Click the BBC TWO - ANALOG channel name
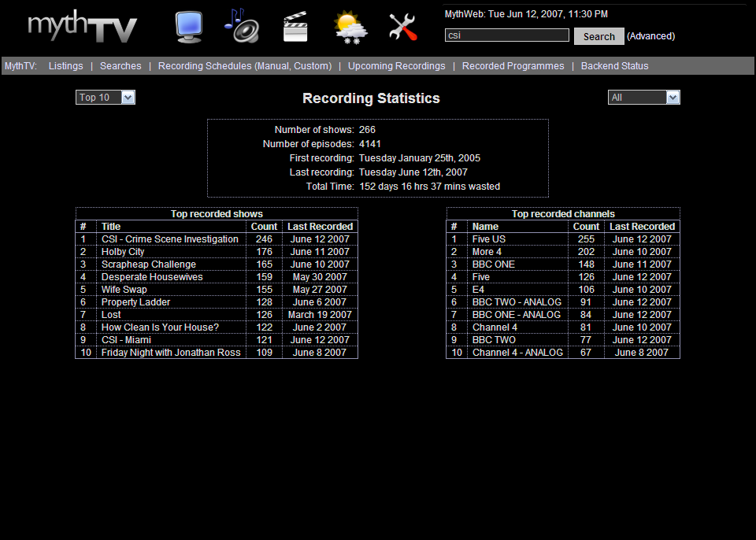 pyautogui.click(x=517, y=301)
